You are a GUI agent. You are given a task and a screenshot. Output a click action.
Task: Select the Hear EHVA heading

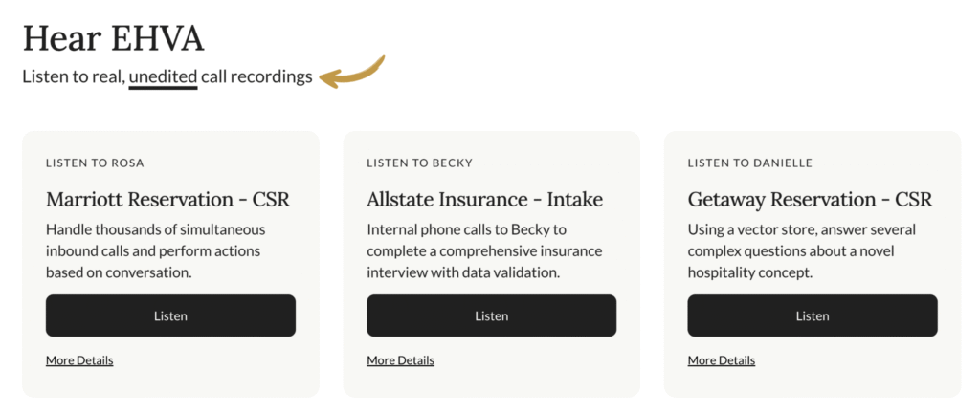pos(113,38)
